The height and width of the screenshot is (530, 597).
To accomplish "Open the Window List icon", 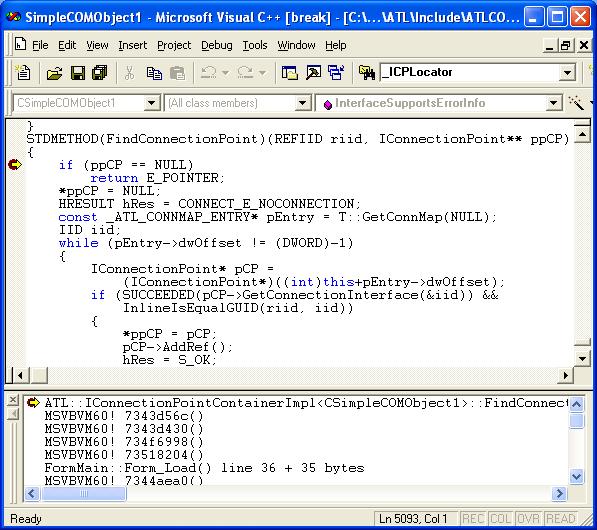I will pyautogui.click(x=336, y=72).
